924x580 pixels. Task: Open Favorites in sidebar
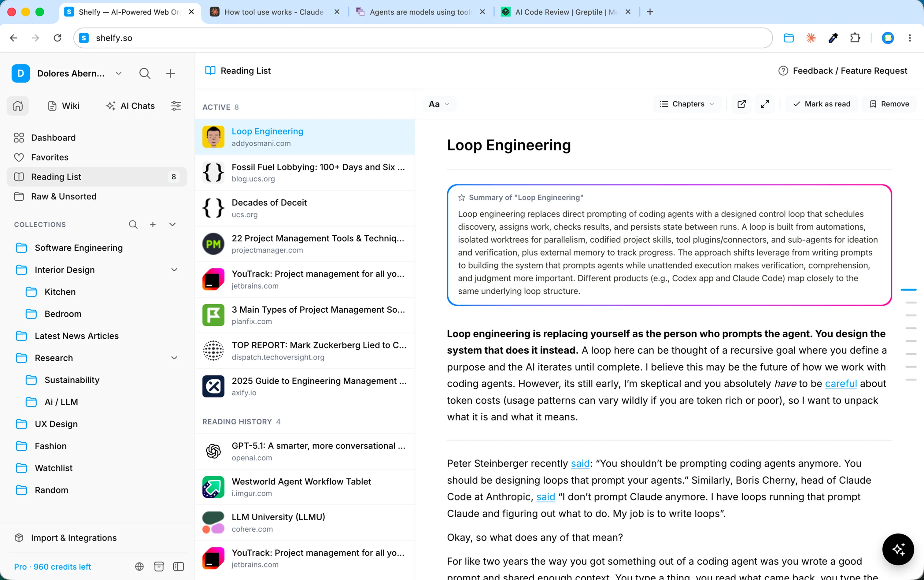pos(97,157)
